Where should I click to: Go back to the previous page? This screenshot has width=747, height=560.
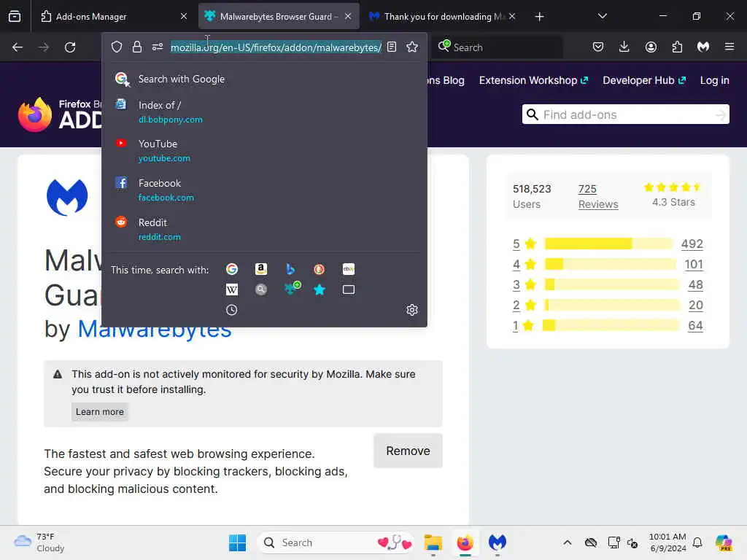(18, 47)
